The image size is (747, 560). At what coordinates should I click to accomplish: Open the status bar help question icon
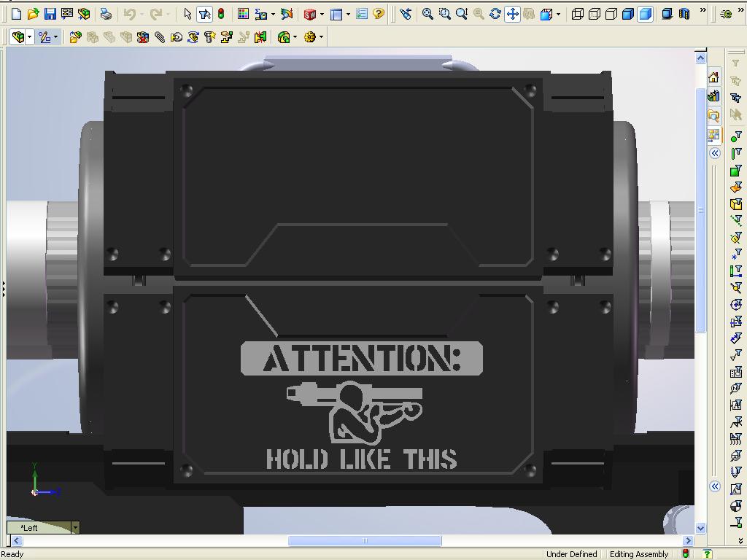point(708,554)
